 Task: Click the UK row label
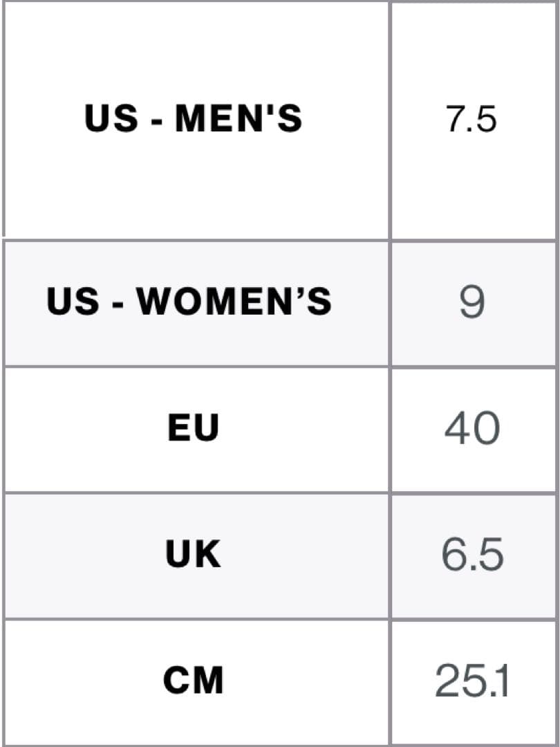click(x=193, y=555)
